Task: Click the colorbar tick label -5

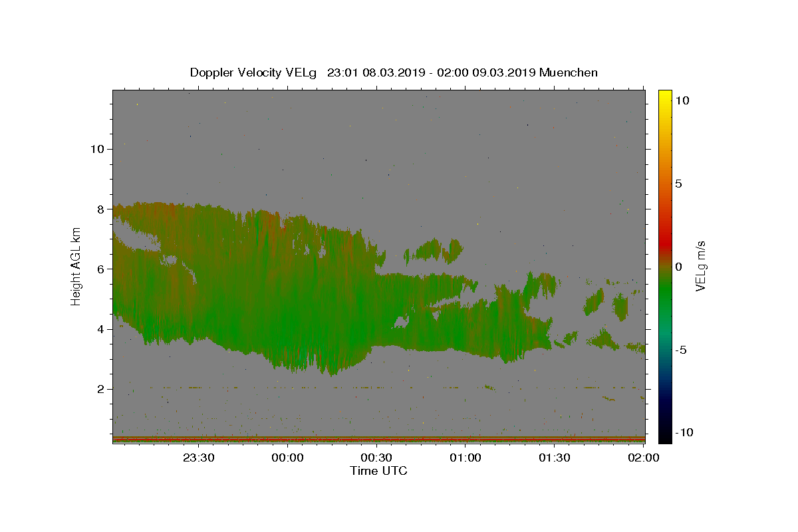Action: pos(681,350)
